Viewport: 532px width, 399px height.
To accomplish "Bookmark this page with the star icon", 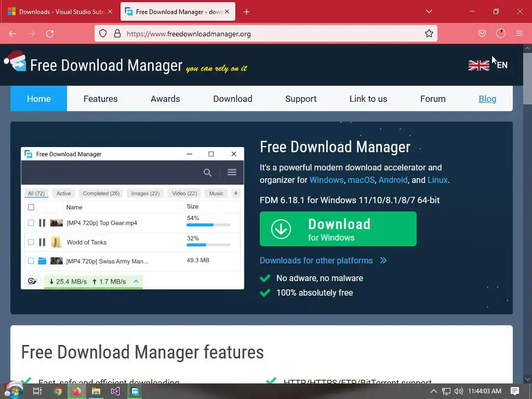I will 429,33.
